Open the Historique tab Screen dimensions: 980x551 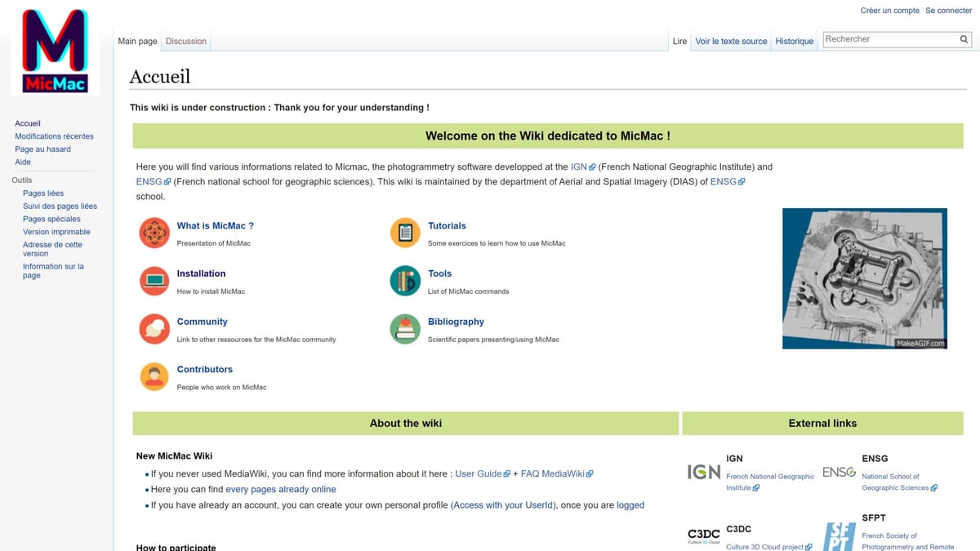pos(795,41)
